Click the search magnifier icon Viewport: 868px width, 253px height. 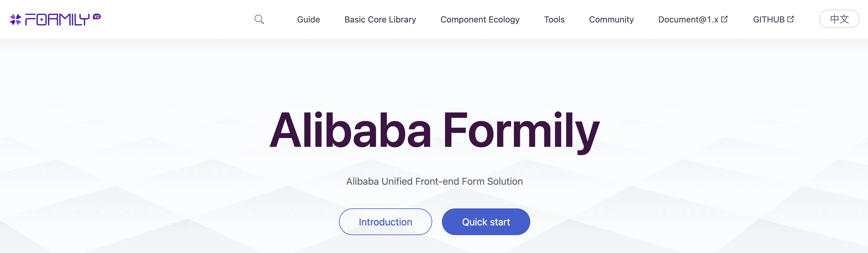[x=259, y=19]
